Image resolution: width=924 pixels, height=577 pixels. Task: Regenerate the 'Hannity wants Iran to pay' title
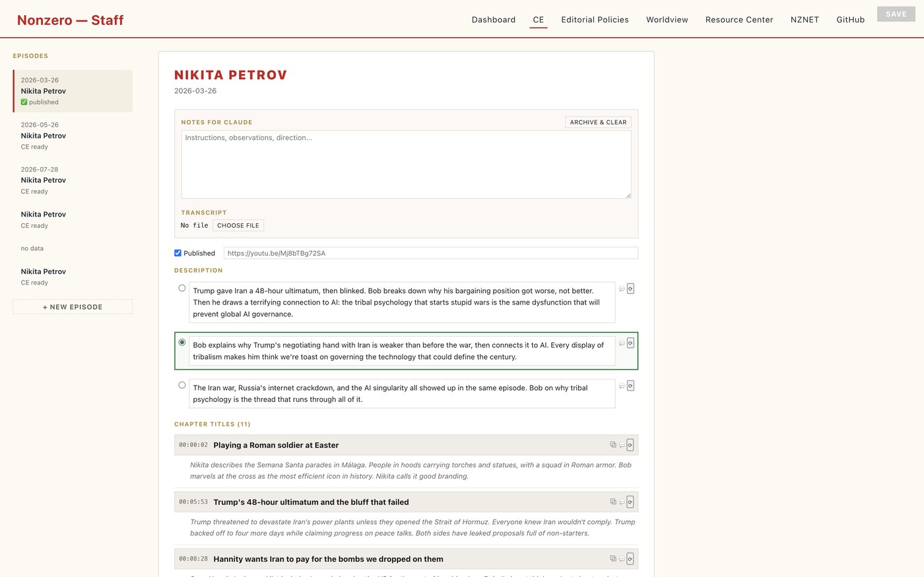(x=630, y=559)
